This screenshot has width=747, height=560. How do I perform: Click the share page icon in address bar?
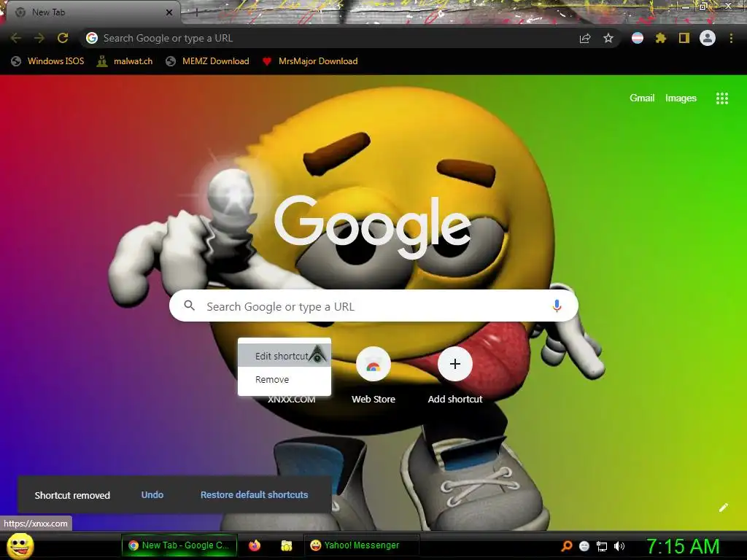click(x=585, y=38)
